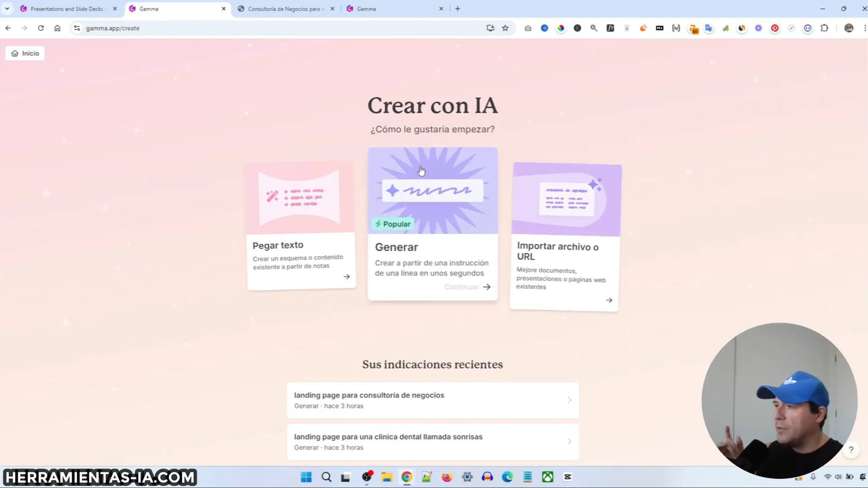The height and width of the screenshot is (488, 868).
Task: Open the camera capture icon in the toolbar
Action: pyautogui.click(x=528, y=28)
